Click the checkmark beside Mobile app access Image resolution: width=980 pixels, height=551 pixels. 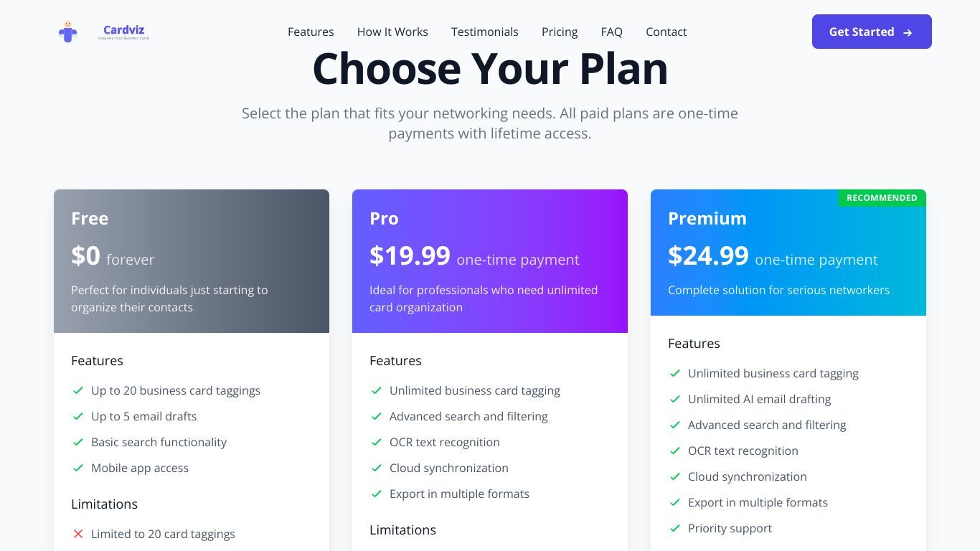(x=78, y=468)
